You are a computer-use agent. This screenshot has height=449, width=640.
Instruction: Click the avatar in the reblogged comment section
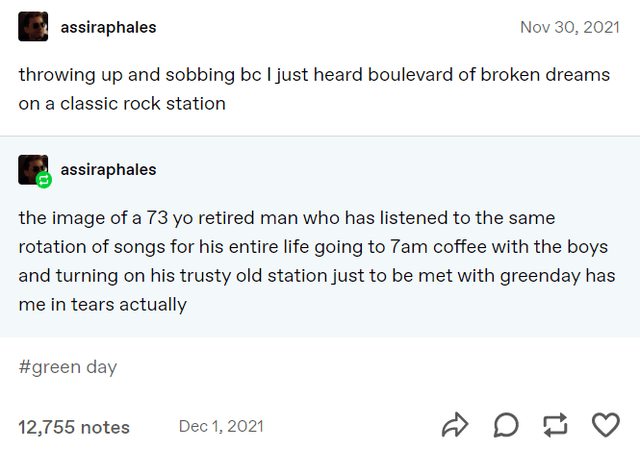click(32, 168)
